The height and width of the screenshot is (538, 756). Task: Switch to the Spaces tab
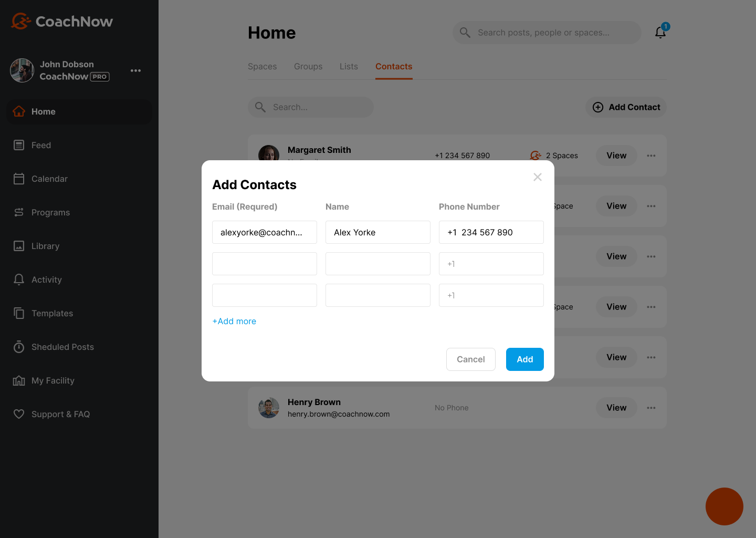262,66
